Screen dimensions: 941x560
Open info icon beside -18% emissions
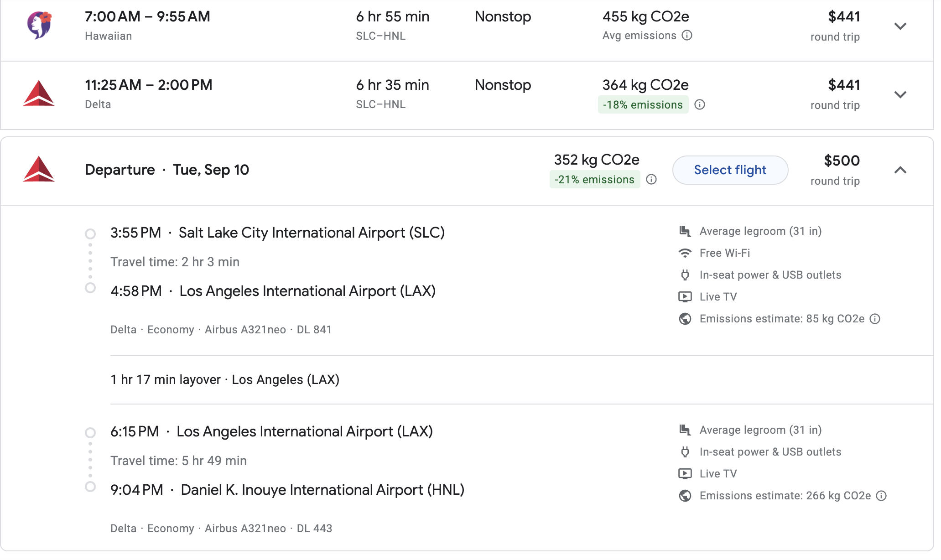pyautogui.click(x=700, y=105)
